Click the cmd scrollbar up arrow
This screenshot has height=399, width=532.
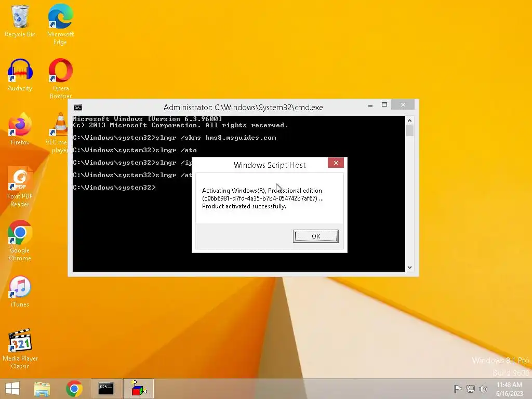click(409, 121)
